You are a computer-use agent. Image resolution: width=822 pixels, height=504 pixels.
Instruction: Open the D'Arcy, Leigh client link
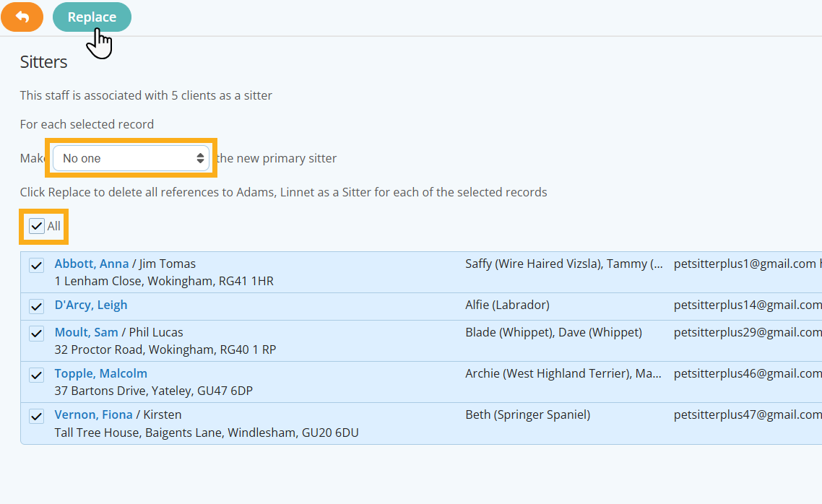click(x=91, y=305)
